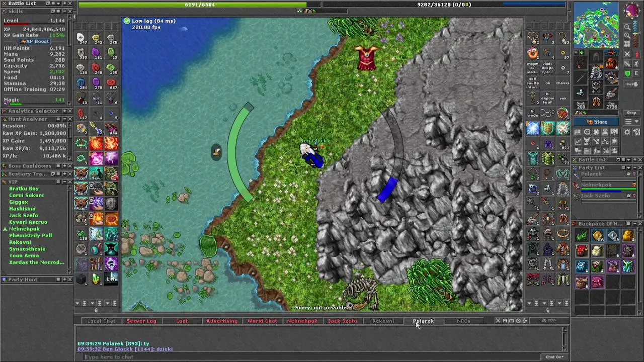The image size is (644, 362).
Task: Toggle the balanced sword-shield fight mode
Action: pos(627,64)
